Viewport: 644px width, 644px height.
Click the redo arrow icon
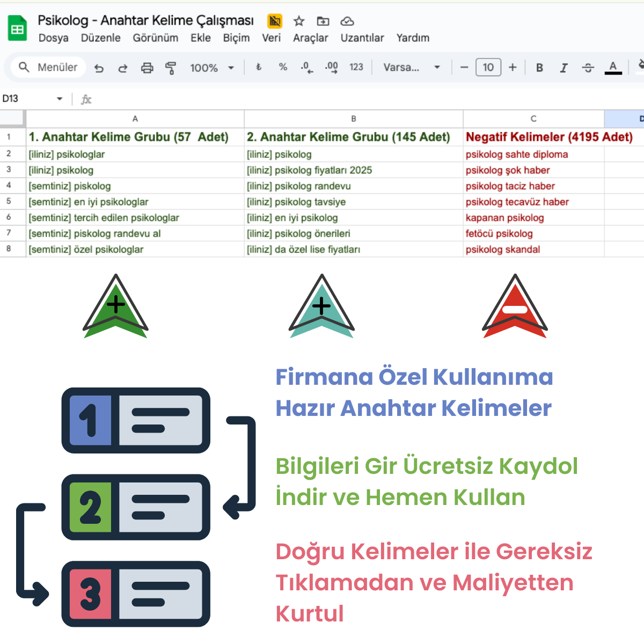(123, 68)
